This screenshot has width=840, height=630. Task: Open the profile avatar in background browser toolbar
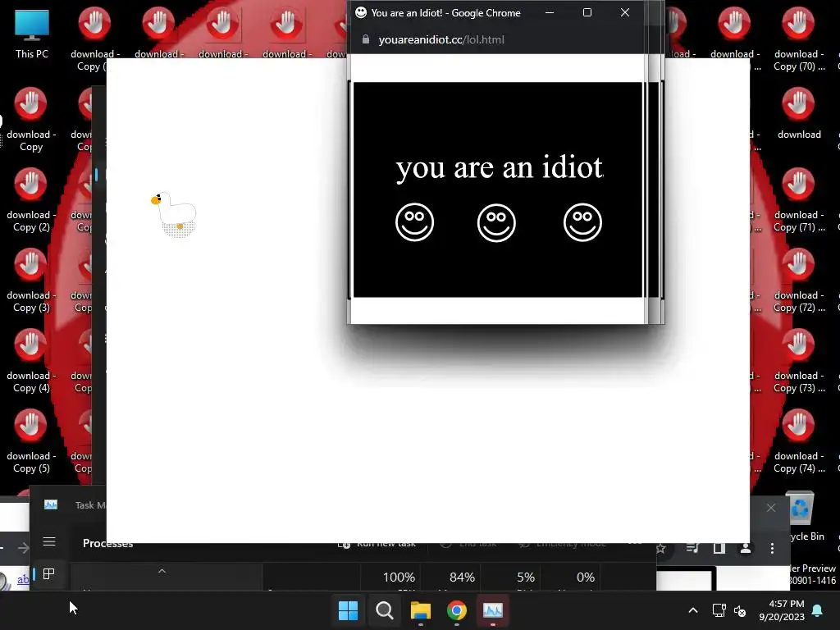coord(745,548)
